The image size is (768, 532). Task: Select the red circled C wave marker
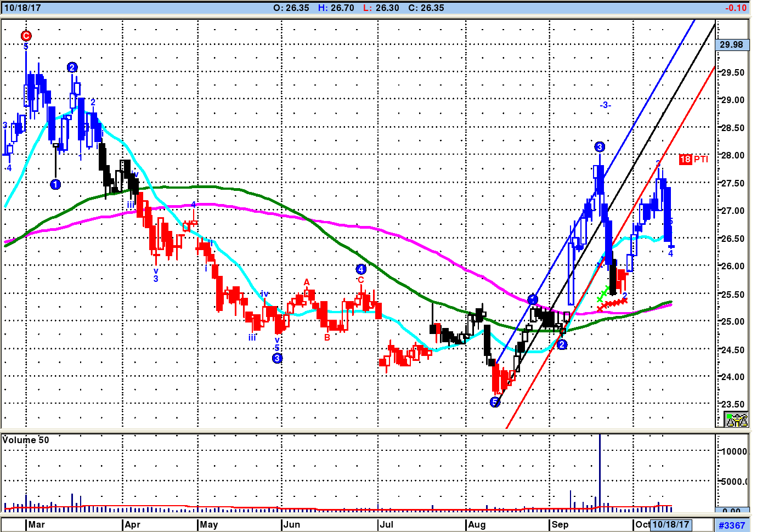(x=26, y=36)
